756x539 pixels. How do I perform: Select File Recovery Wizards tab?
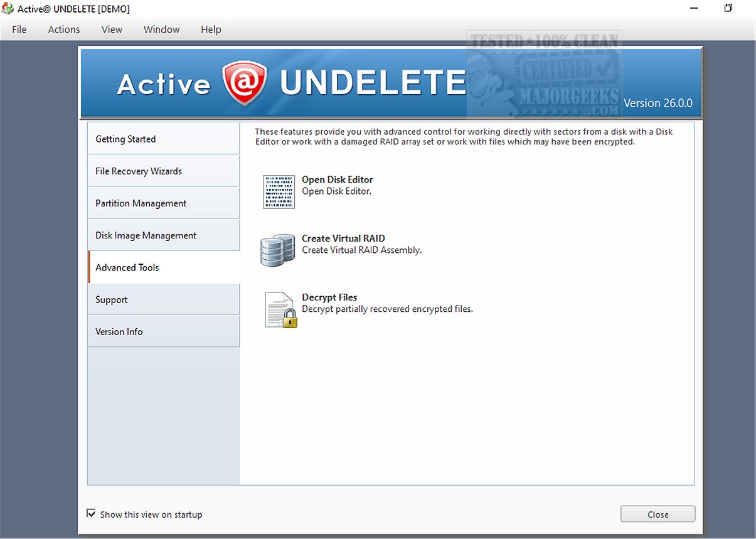[x=164, y=171]
